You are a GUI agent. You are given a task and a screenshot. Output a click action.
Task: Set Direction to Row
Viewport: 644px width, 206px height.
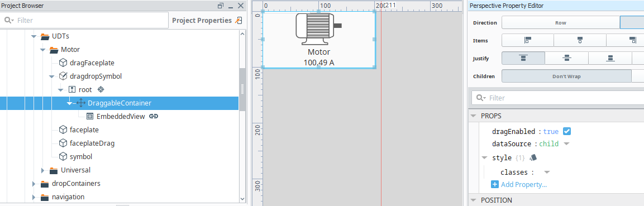tap(561, 22)
